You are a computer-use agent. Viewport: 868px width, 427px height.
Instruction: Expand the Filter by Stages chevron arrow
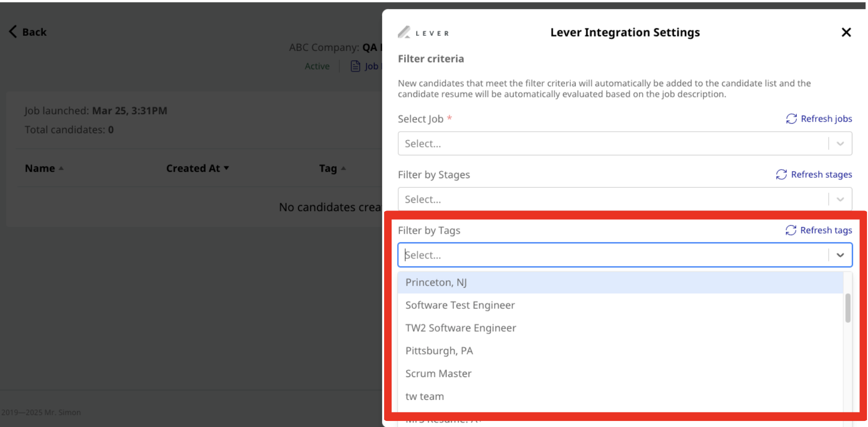[840, 199]
